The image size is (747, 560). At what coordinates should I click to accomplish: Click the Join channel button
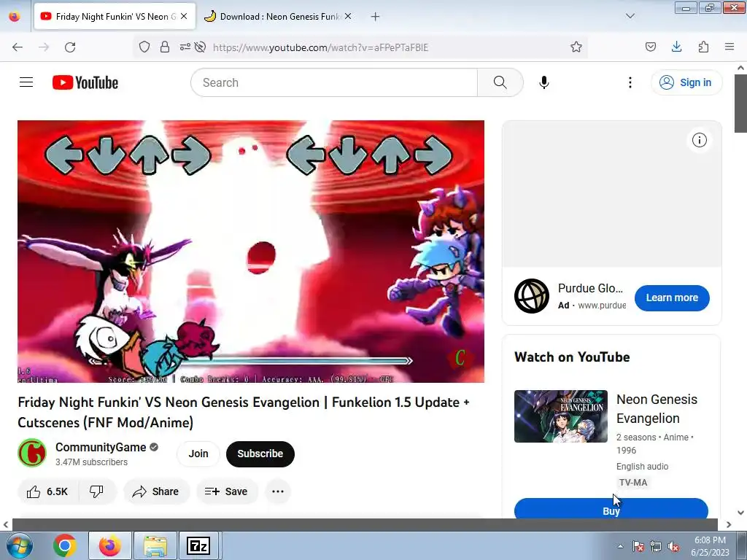point(198,454)
